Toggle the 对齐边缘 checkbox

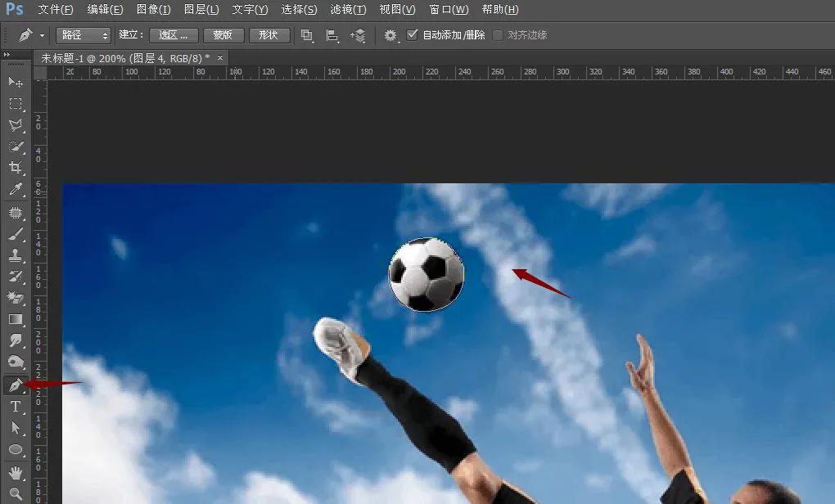coord(498,35)
